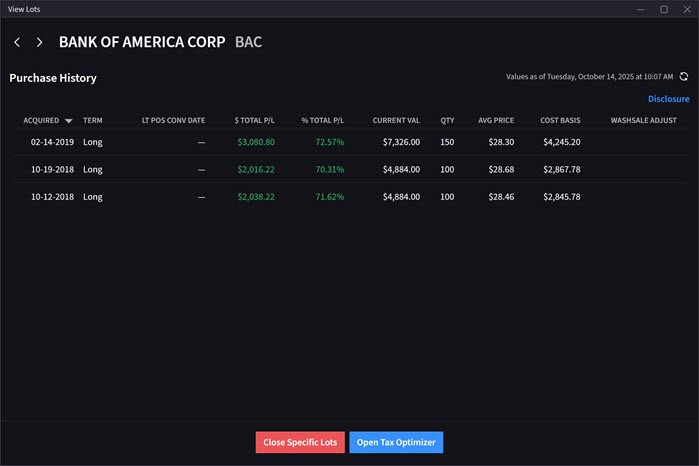Refresh values with the reload icon

(x=684, y=76)
